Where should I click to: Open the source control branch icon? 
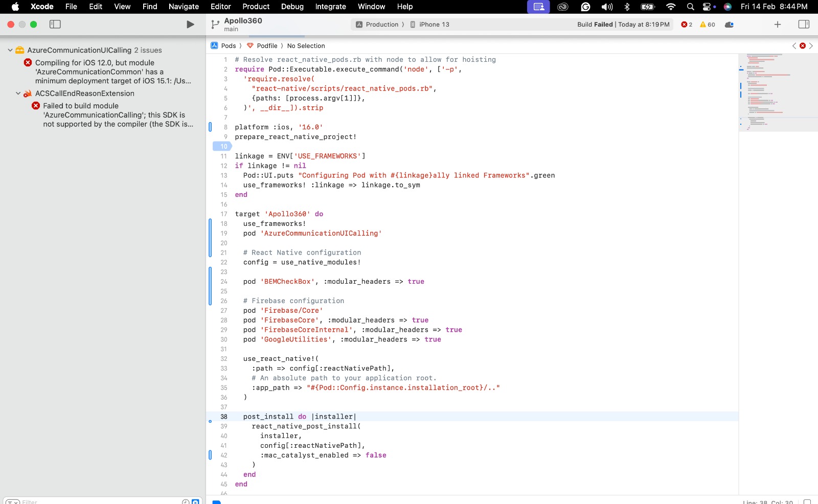(215, 25)
